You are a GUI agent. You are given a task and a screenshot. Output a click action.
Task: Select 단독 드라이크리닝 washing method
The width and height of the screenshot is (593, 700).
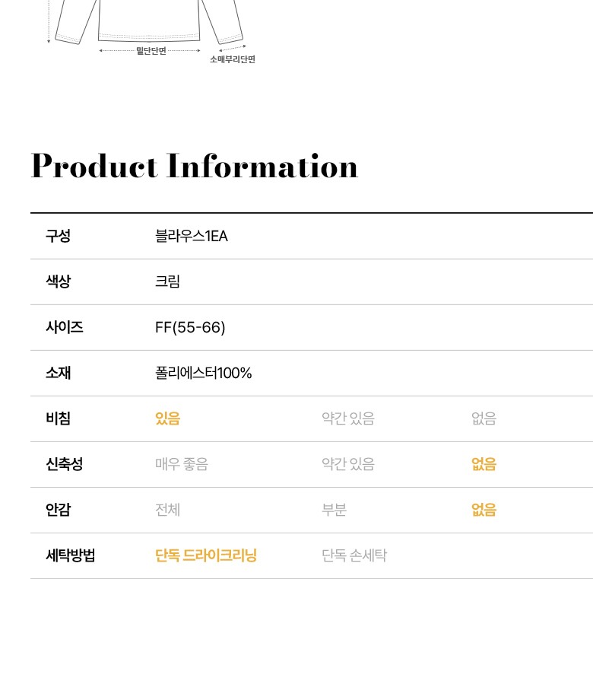(206, 555)
